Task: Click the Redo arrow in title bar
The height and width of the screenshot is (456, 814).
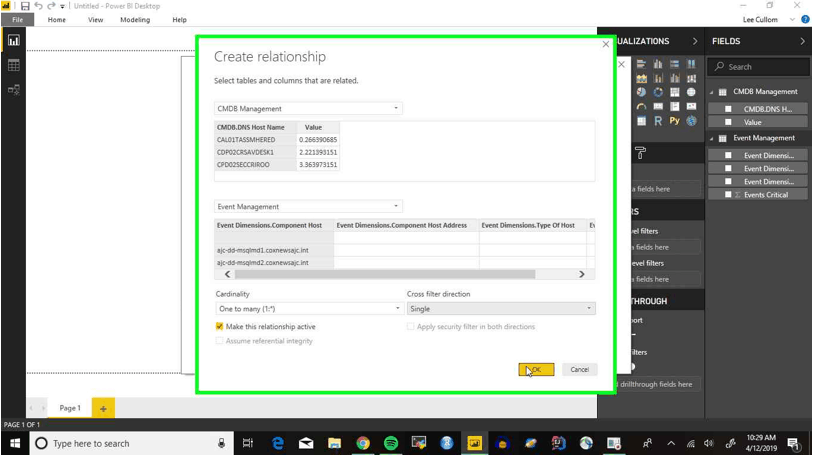Action: tap(51, 6)
